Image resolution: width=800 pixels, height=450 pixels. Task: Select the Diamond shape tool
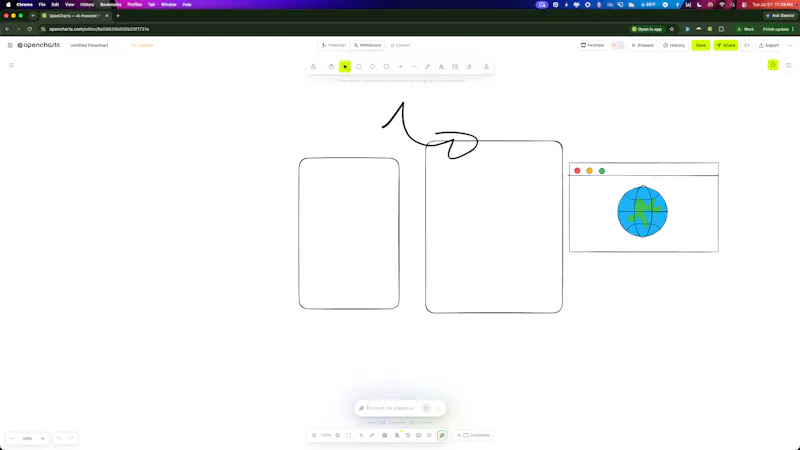pyautogui.click(x=372, y=67)
